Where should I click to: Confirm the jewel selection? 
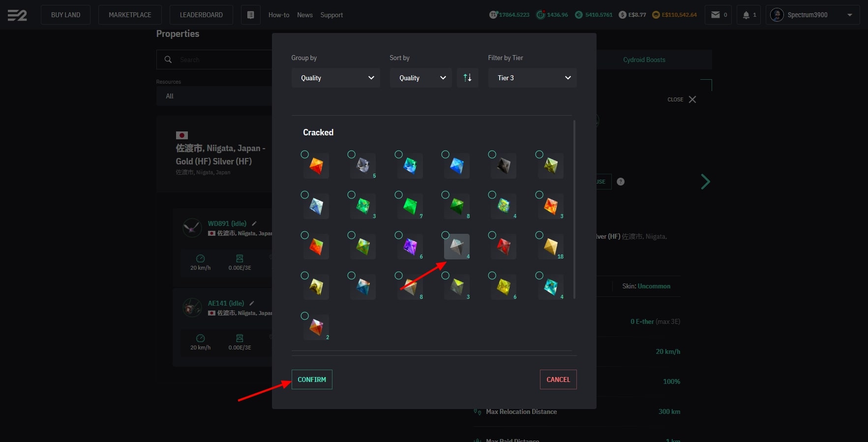pos(312,379)
